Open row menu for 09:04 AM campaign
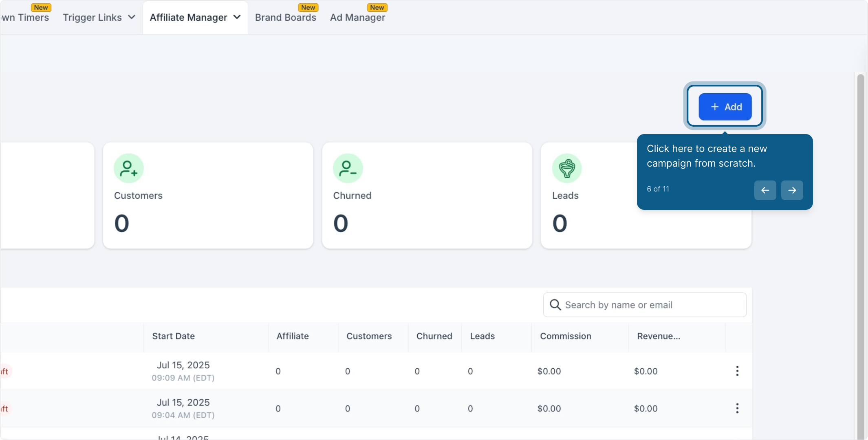The width and height of the screenshot is (868, 440). 737,408
